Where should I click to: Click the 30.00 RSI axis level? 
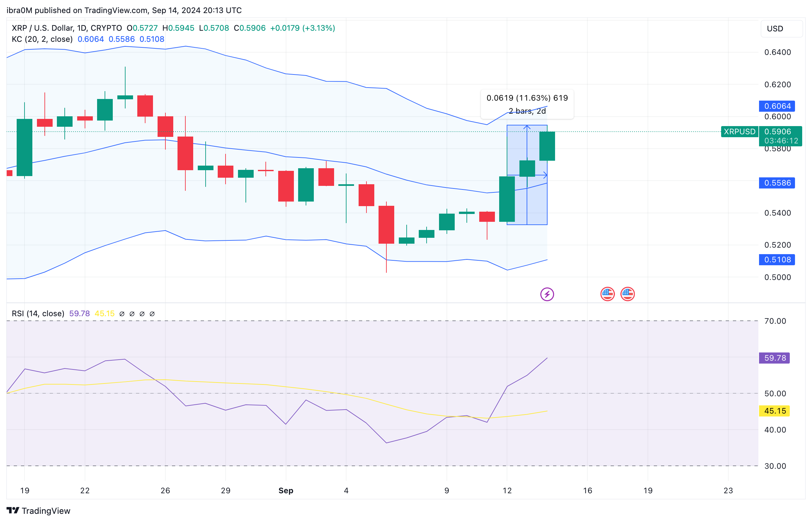pos(775,466)
